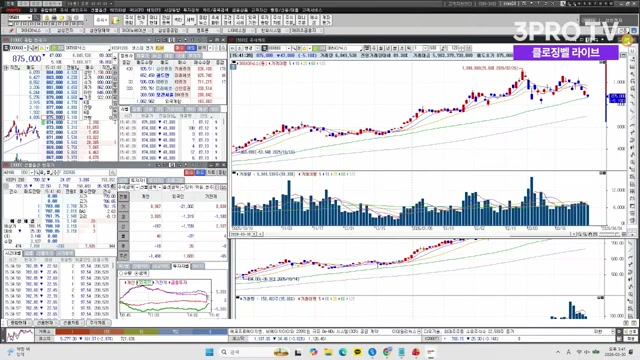Click the chart date field 2026-03-30
Image resolution: width=640 pixels, height=360 pixels.
pos(242,234)
